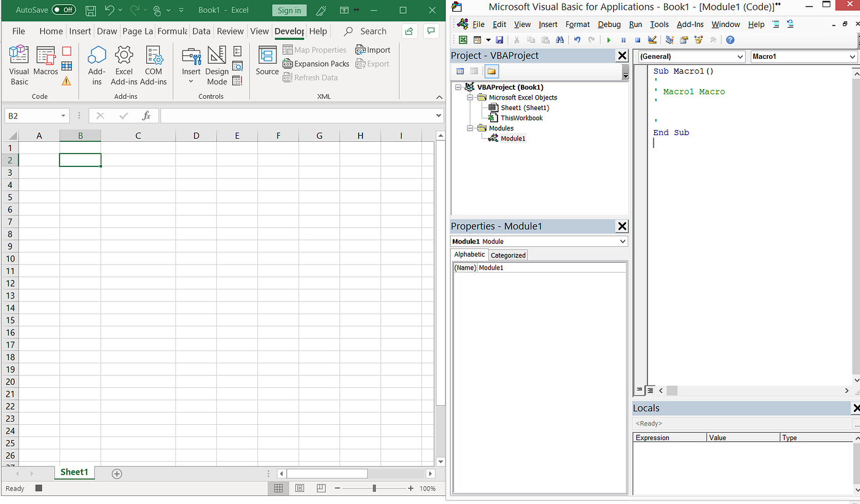Screen dimensions: 860x504
Task: Collapse the Microsoft Excel Objects folder
Action: point(470,97)
